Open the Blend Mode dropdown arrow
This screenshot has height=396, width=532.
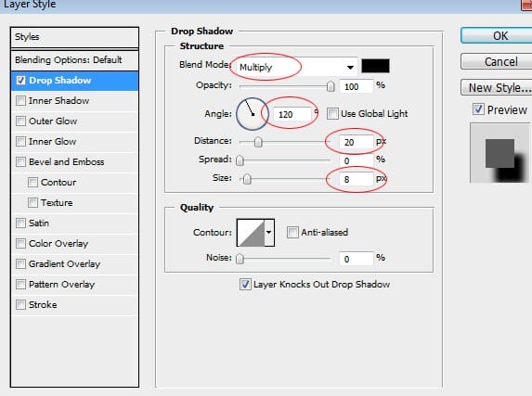coord(350,67)
